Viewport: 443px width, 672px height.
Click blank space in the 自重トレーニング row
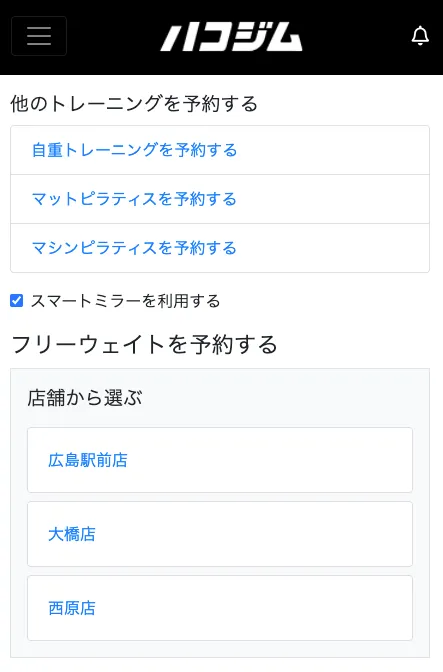click(x=334, y=150)
